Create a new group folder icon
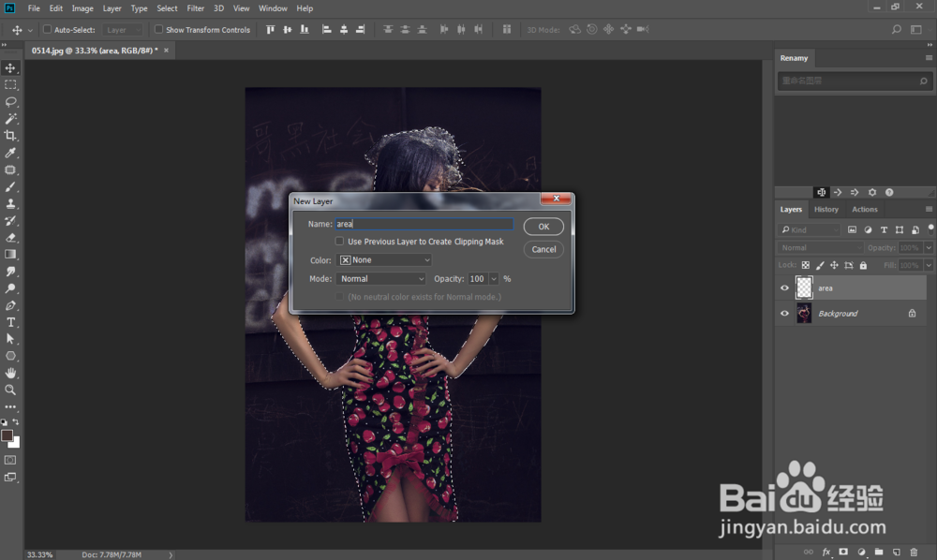 (879, 552)
